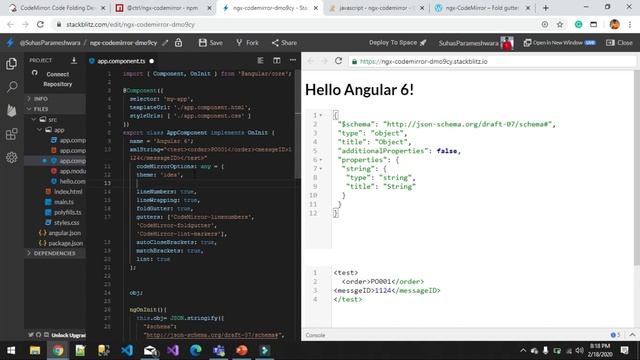Go back in the preview pane
Screen dimensions: 640x360
point(311,61)
